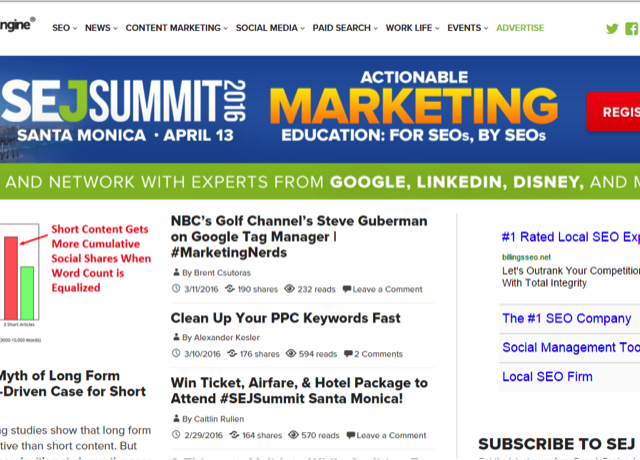
Task: Click clock icon beside 3/10/2016 date
Action: coord(176,353)
